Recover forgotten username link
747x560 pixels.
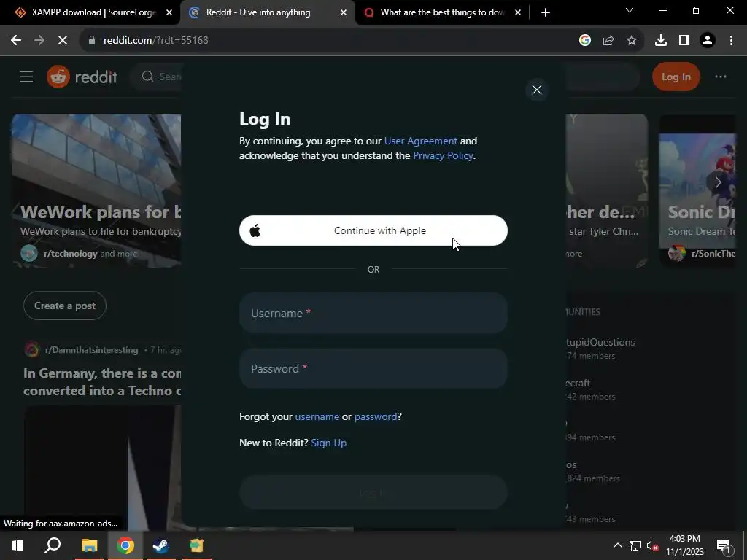pyautogui.click(x=317, y=416)
